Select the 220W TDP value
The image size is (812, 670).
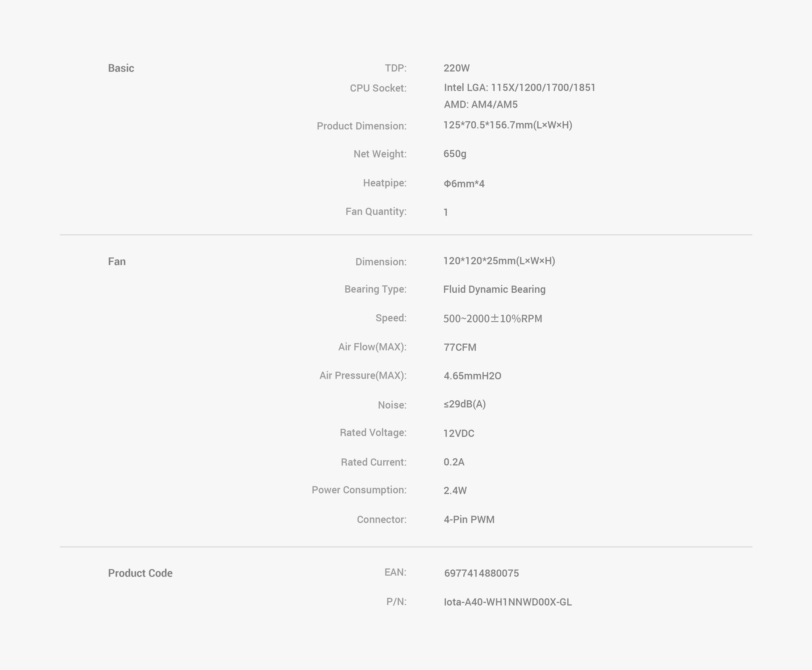tap(456, 68)
